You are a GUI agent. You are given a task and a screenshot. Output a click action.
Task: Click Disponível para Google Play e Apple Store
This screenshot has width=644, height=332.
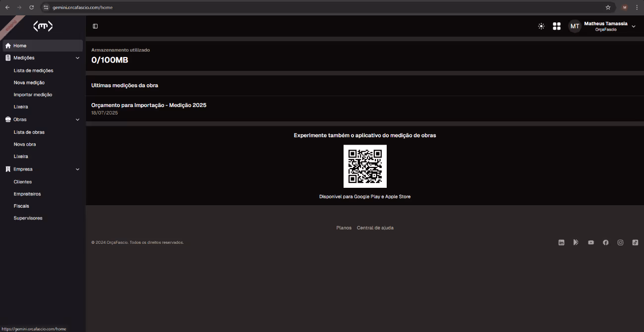click(365, 197)
